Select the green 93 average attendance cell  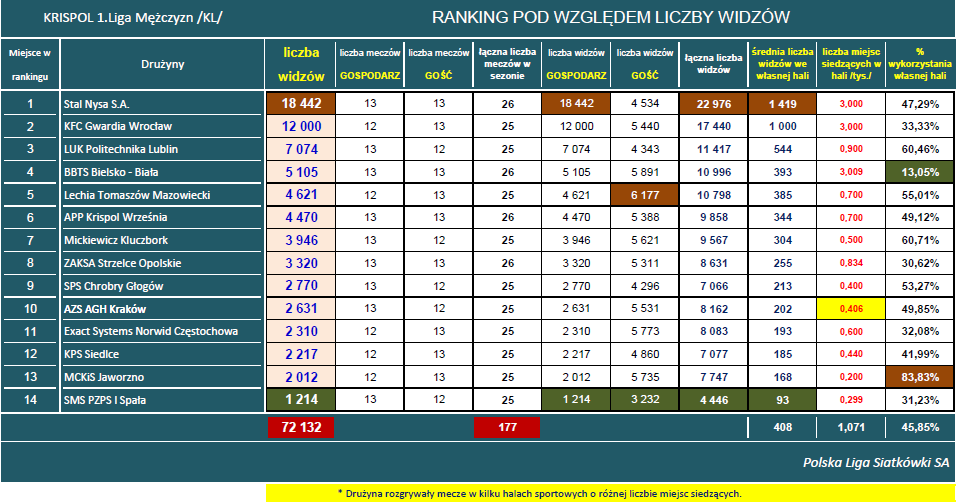point(782,400)
